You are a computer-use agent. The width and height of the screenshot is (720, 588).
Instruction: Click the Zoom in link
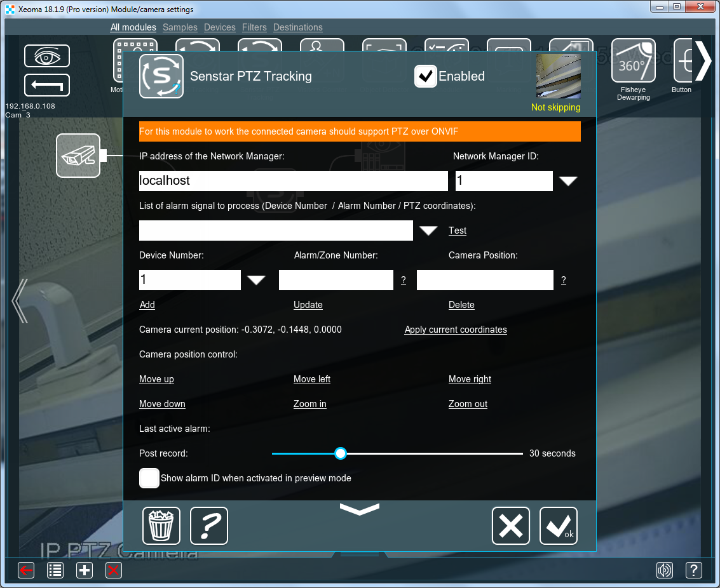point(310,404)
